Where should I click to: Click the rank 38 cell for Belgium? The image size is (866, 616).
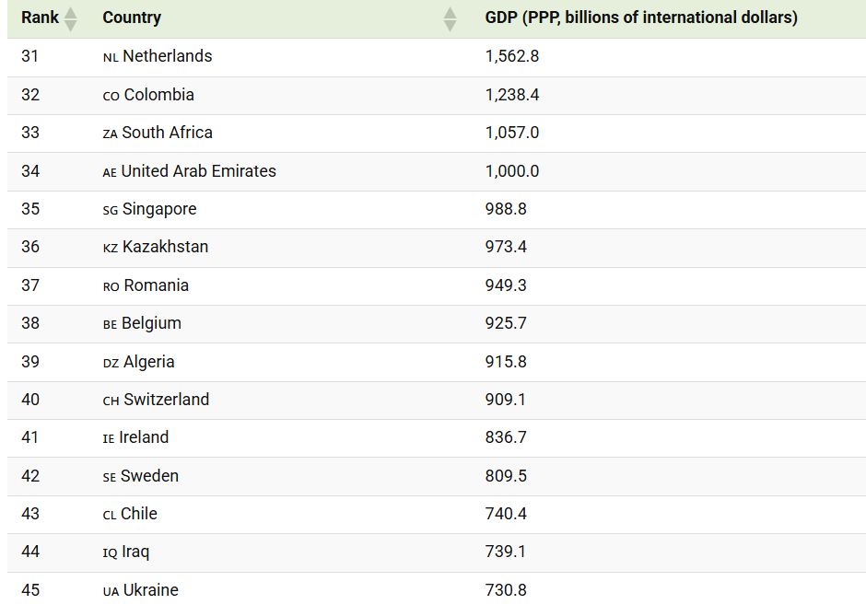[30, 323]
